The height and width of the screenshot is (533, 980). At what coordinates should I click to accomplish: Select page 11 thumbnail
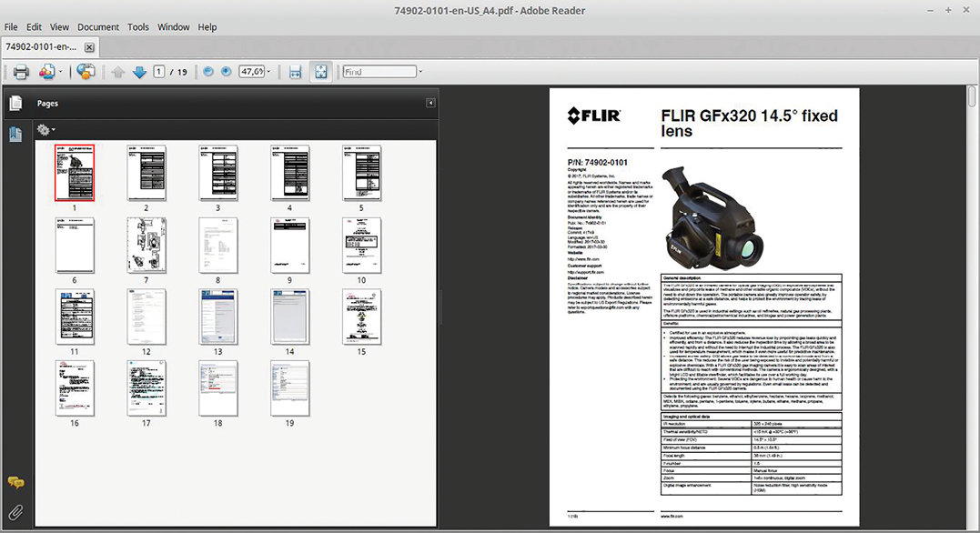click(75, 317)
